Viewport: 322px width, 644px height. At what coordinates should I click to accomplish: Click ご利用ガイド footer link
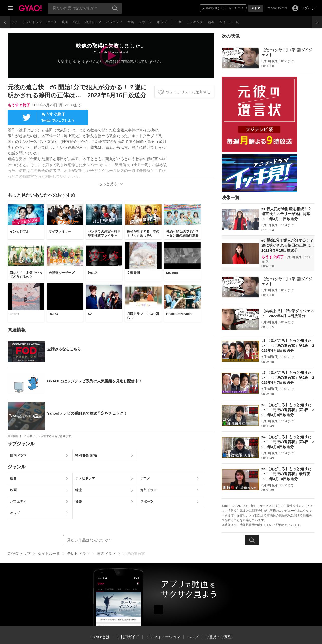tap(128, 637)
